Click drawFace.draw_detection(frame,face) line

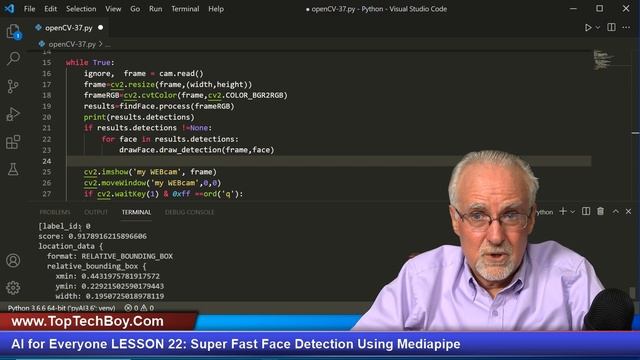coord(197,150)
